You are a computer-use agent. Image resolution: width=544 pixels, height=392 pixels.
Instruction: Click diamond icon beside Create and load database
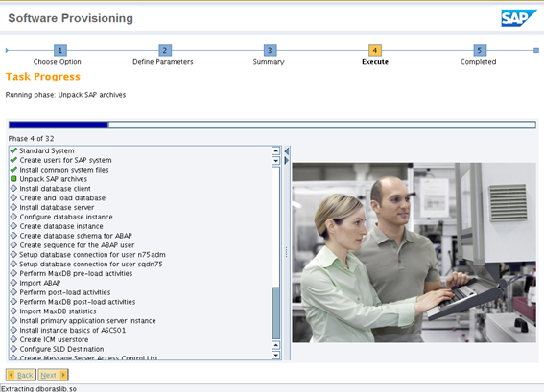point(13,197)
